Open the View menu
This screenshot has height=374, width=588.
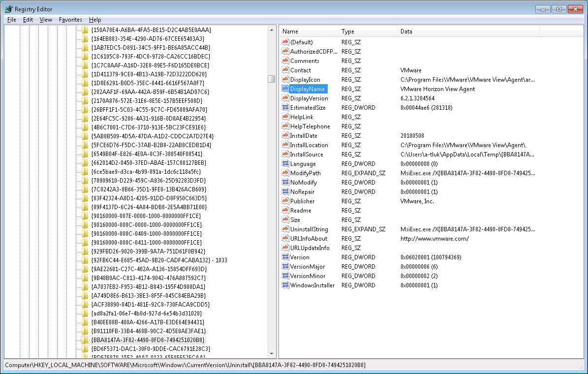click(46, 20)
